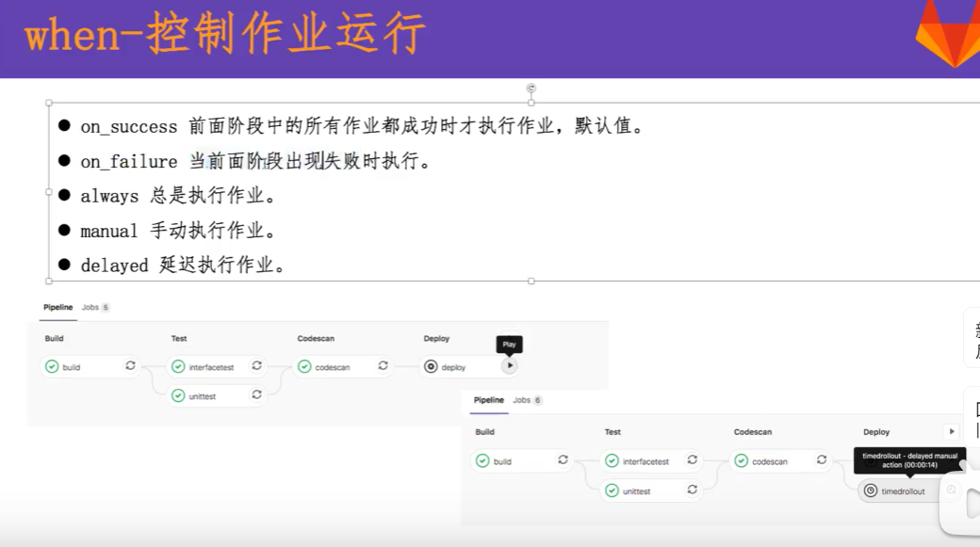Click the Play button to run the deploy job
This screenshot has width=980, height=547.
point(510,365)
